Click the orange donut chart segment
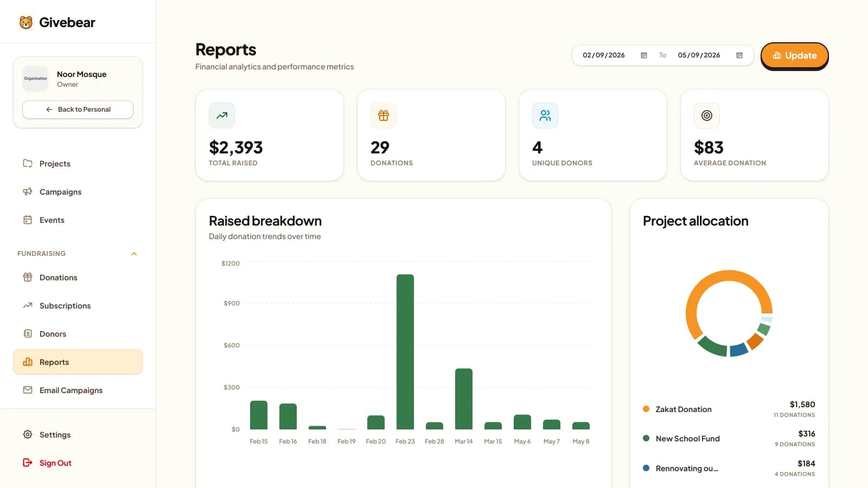 (x=729, y=276)
